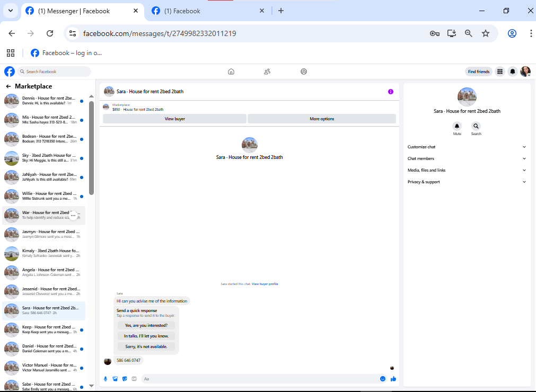536x392 pixels.
Task: Open Jasmyn conversation in chat list
Action: point(44,234)
